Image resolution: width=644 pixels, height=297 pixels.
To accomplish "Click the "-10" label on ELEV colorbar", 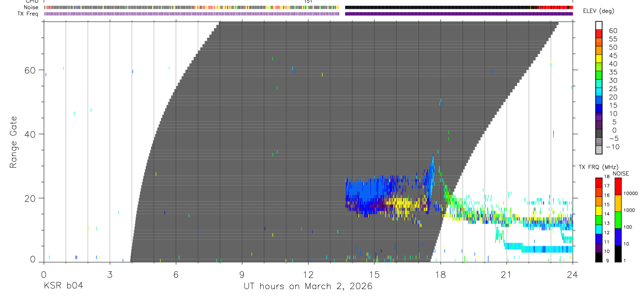I will [x=613, y=147].
